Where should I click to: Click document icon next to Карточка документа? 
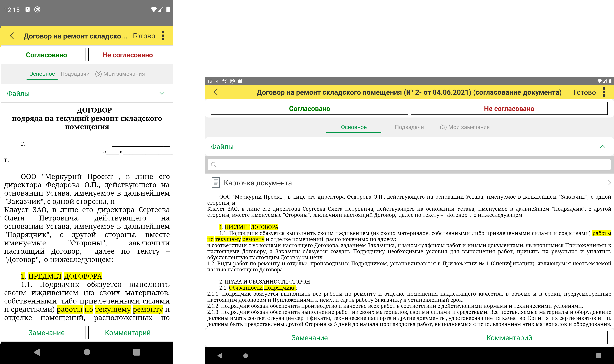tap(216, 183)
